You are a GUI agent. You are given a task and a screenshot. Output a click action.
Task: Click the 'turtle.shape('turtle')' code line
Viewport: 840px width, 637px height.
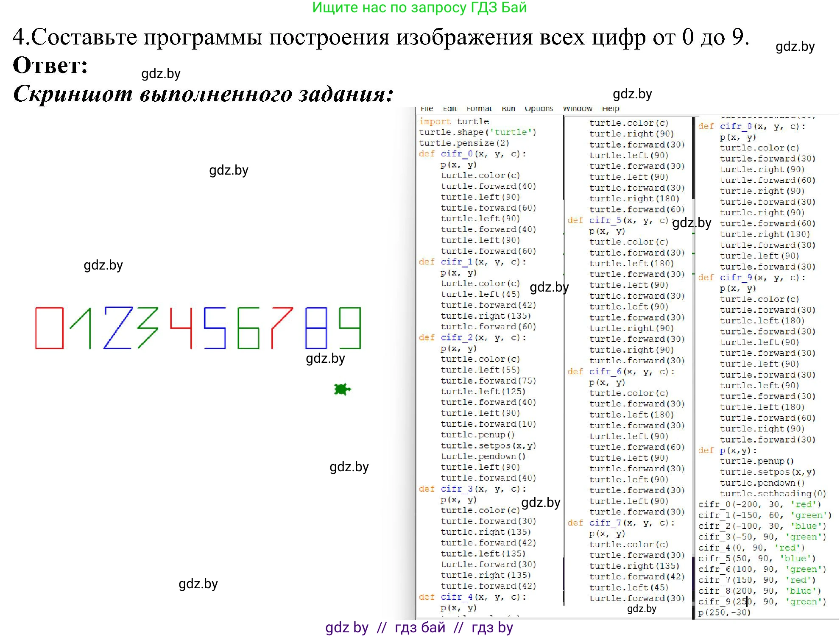[x=478, y=132]
